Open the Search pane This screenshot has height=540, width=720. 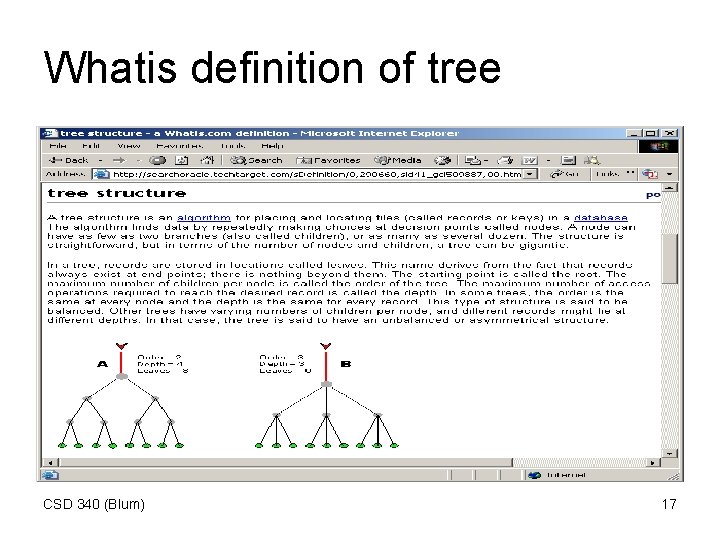click(x=256, y=160)
